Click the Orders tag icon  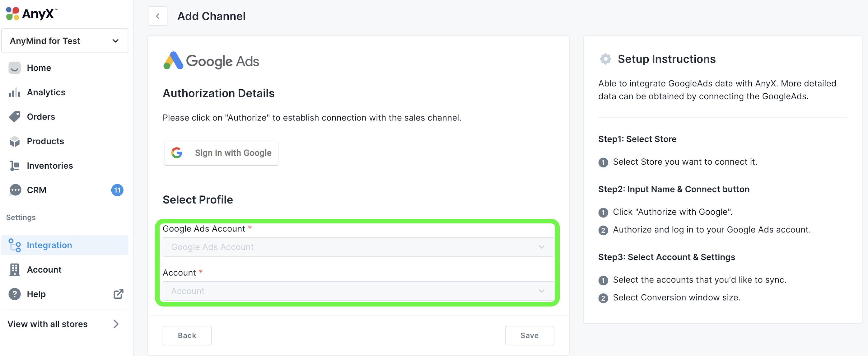15,117
